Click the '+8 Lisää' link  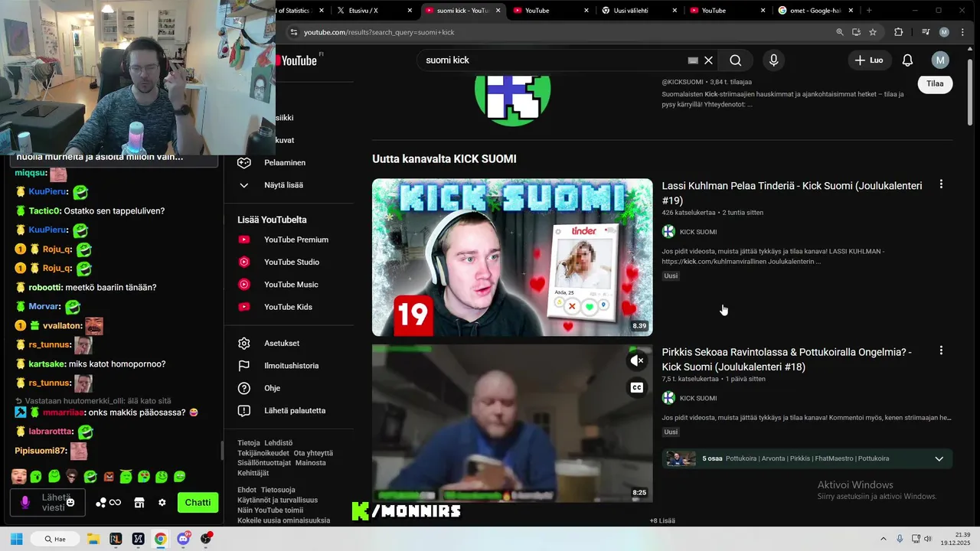[x=662, y=520]
